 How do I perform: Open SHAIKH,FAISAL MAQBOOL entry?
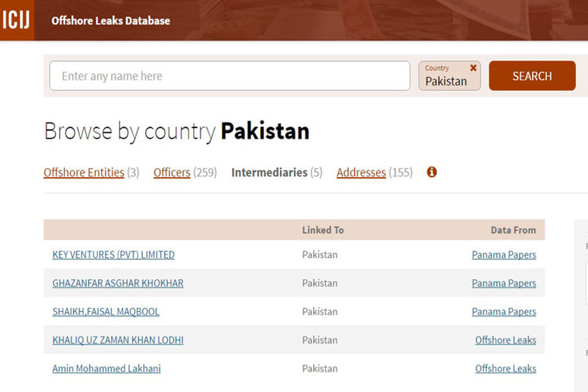[x=106, y=312]
